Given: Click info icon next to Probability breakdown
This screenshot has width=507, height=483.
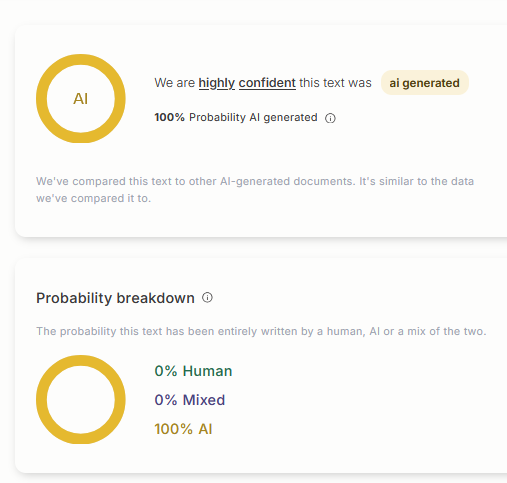Looking at the screenshot, I should tap(207, 297).
